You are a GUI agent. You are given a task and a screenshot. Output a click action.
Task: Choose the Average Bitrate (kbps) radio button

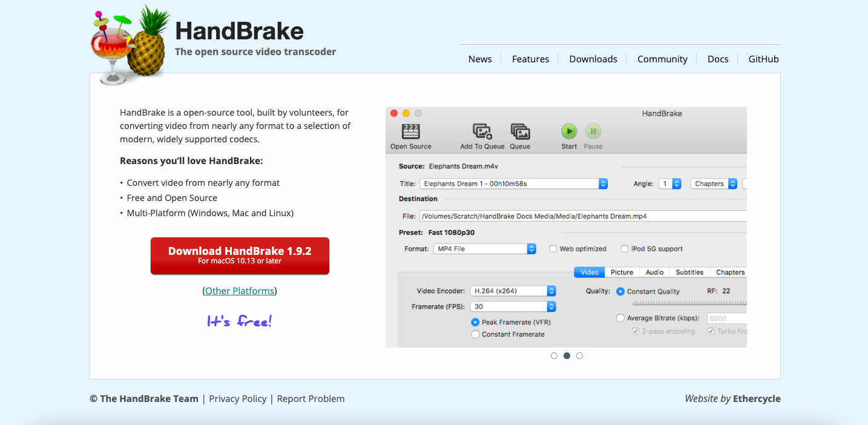[x=620, y=318]
